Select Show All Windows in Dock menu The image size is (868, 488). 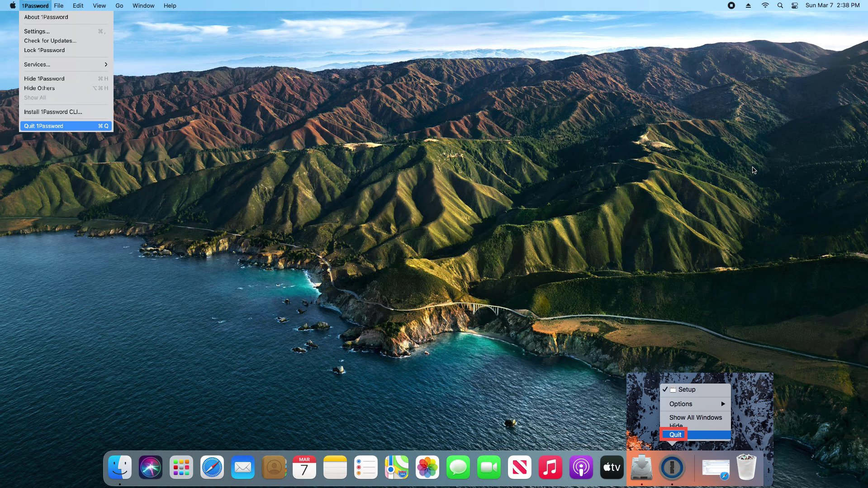(695, 417)
